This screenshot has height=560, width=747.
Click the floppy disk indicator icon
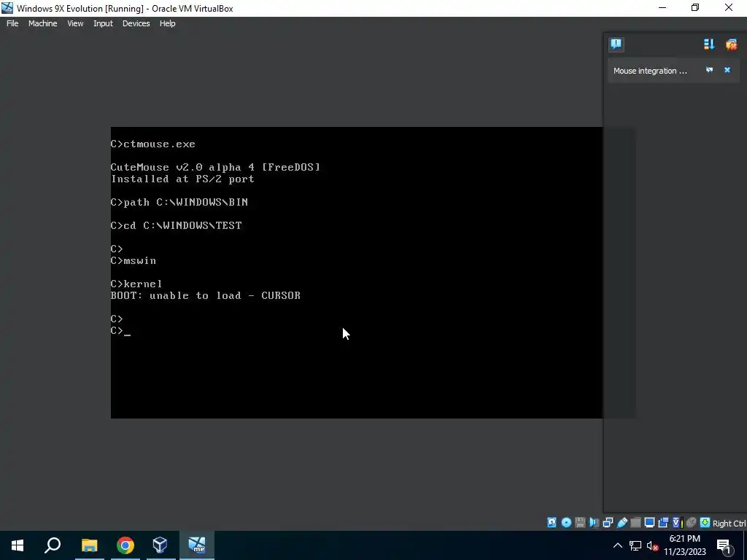tap(580, 522)
